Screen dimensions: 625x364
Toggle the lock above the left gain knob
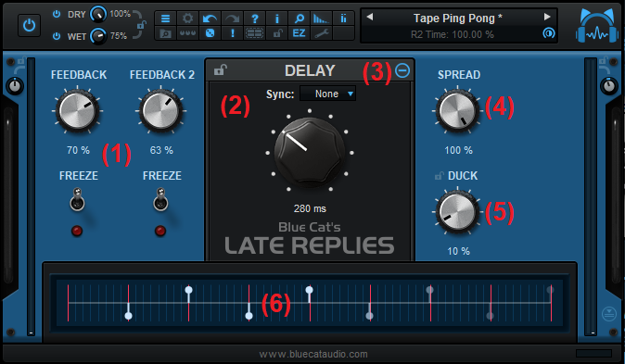pyautogui.click(x=21, y=61)
